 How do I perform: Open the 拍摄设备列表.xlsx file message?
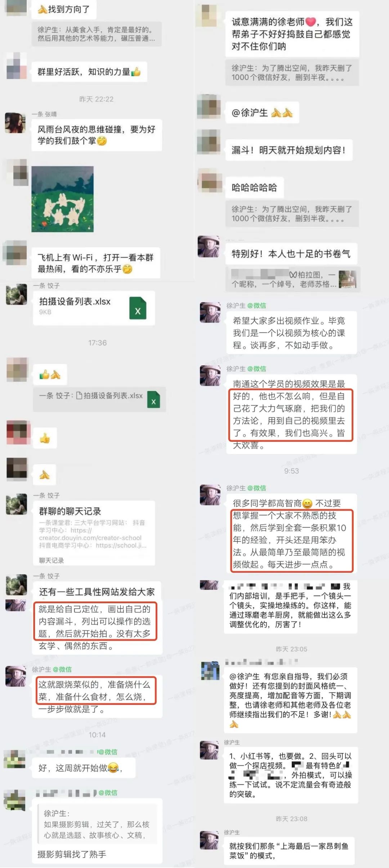(94, 308)
